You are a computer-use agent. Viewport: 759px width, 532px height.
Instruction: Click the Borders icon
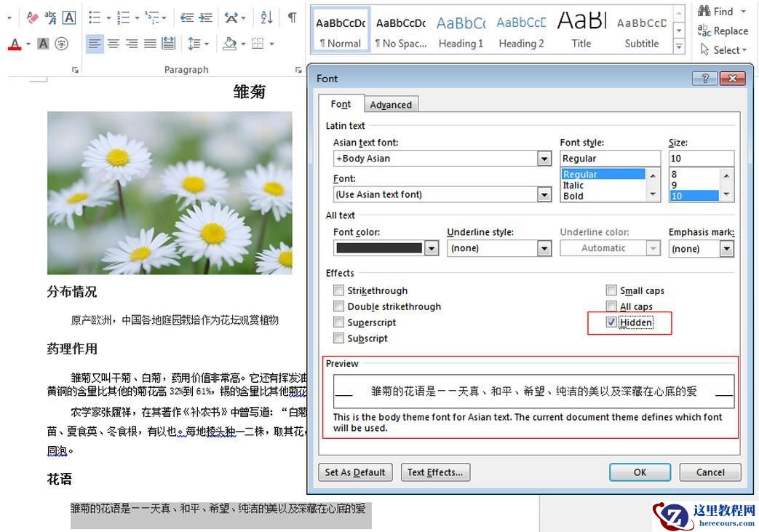point(258,44)
